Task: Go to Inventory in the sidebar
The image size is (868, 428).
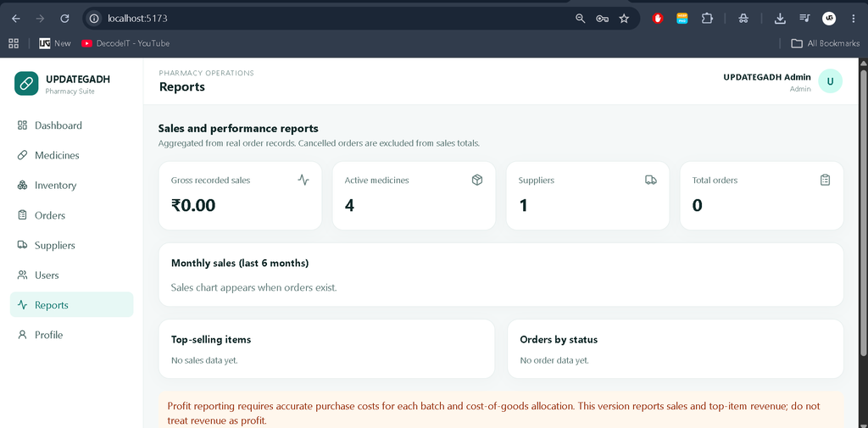Action: click(71, 186)
